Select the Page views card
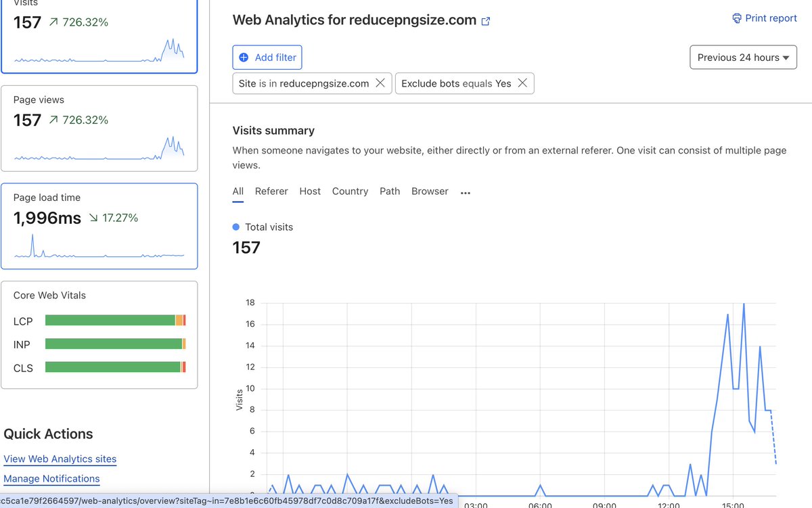The image size is (812, 508). pos(99,129)
